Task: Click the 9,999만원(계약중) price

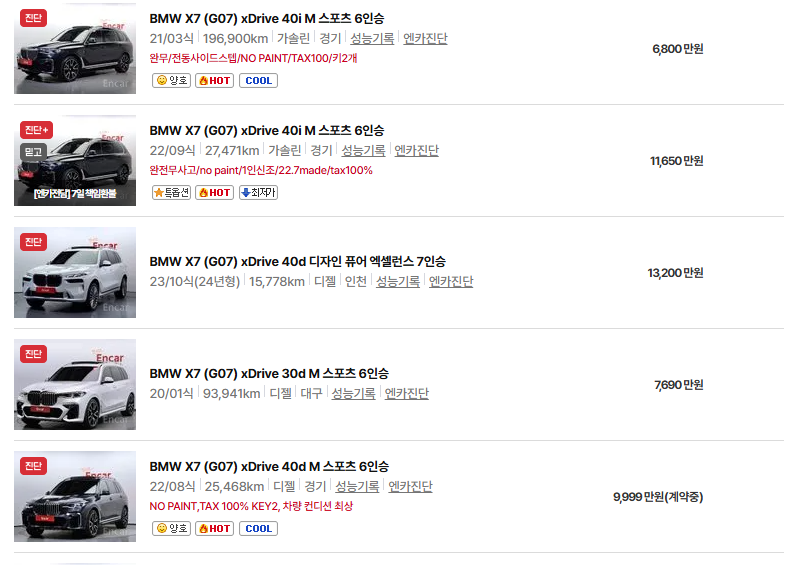Action: click(658, 497)
